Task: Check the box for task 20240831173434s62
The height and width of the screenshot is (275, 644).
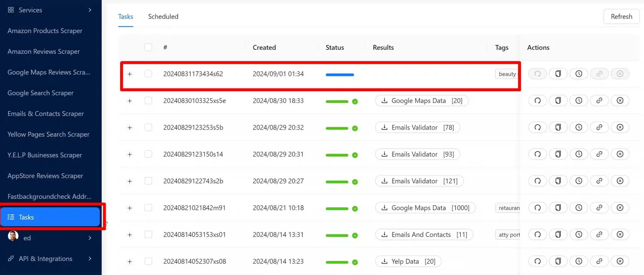Action: [148, 74]
